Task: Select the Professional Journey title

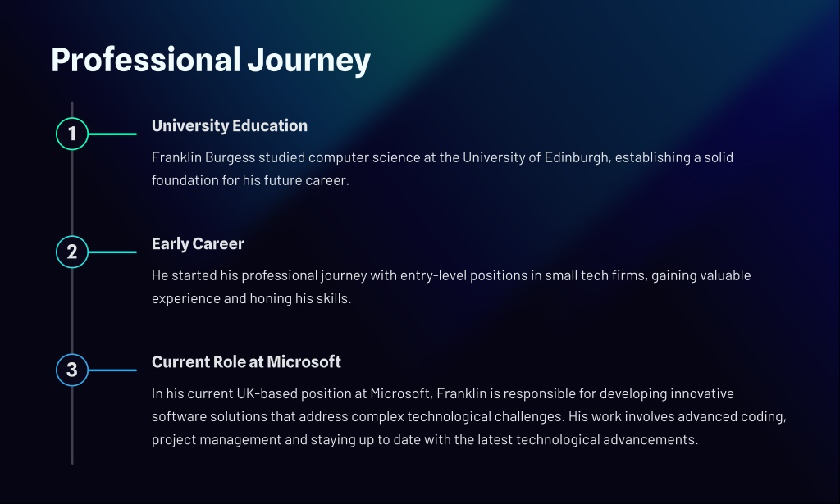Action: [x=211, y=60]
